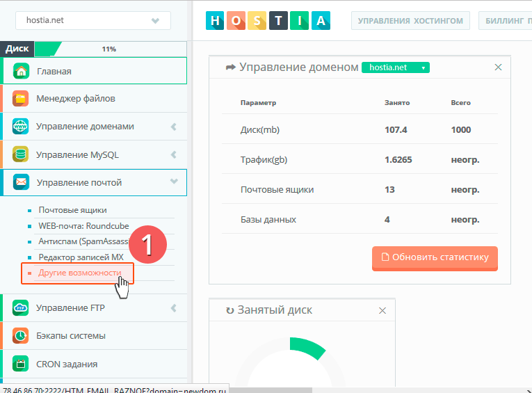
Task: Click Обновить статистику button
Action: (435, 258)
